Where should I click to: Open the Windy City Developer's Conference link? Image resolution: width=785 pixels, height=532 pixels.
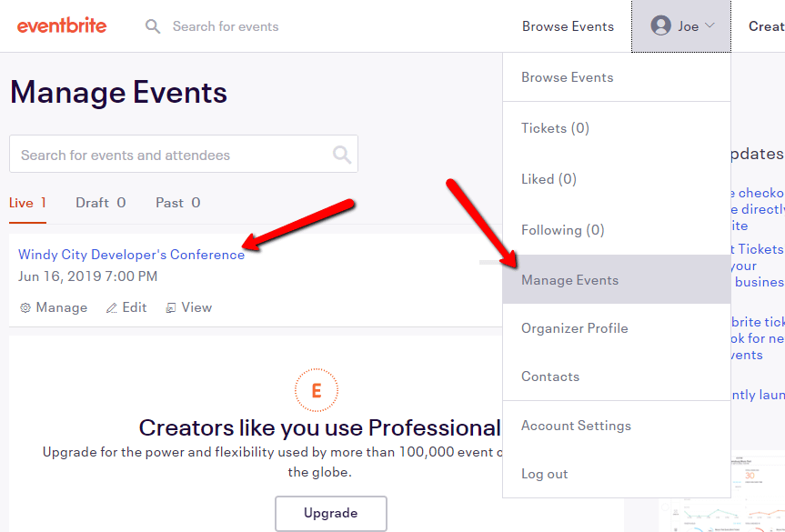pyautogui.click(x=131, y=255)
